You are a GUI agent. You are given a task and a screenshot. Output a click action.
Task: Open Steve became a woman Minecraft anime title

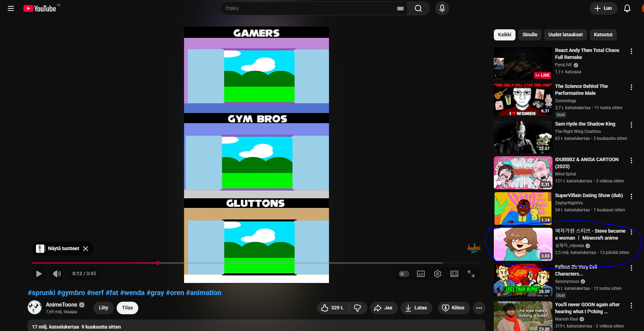tap(590, 235)
